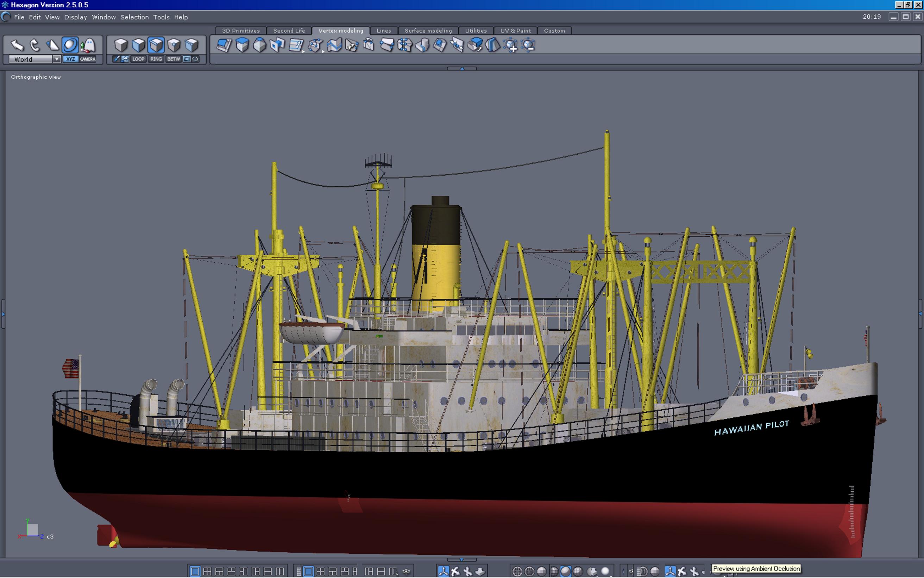
Task: Click the add to selection icon
Action: pos(511,45)
